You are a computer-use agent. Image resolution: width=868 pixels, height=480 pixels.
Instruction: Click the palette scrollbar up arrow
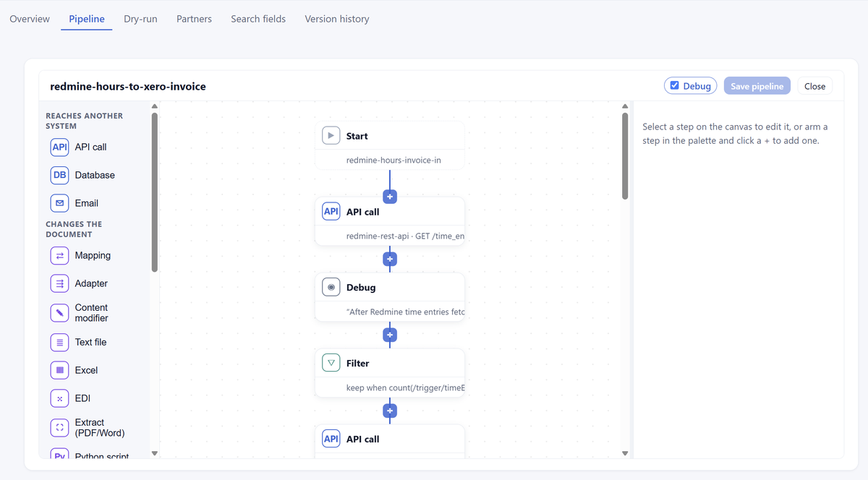click(x=154, y=106)
